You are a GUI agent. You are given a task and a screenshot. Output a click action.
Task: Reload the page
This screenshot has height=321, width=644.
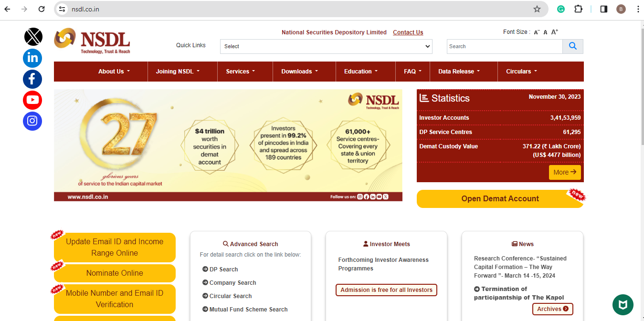pyautogui.click(x=42, y=9)
